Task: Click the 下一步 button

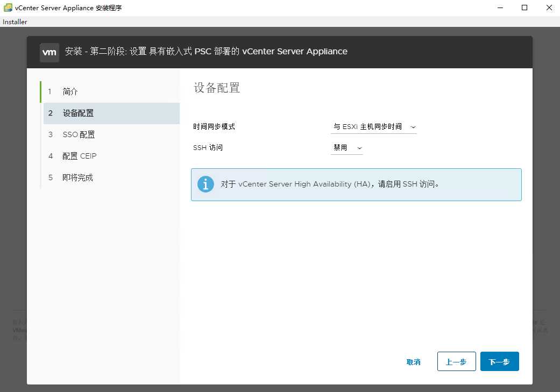Action: click(x=499, y=362)
